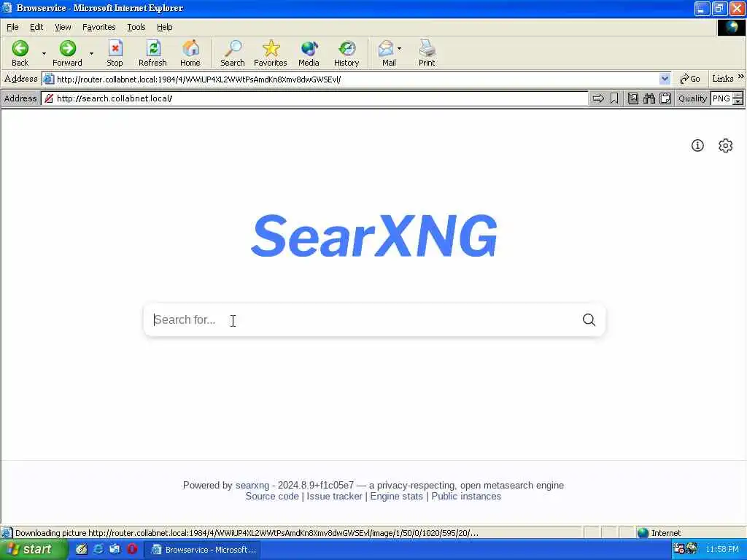Stop page loading with Stop button
Viewport: 747px width, 560px height.
[x=115, y=52]
